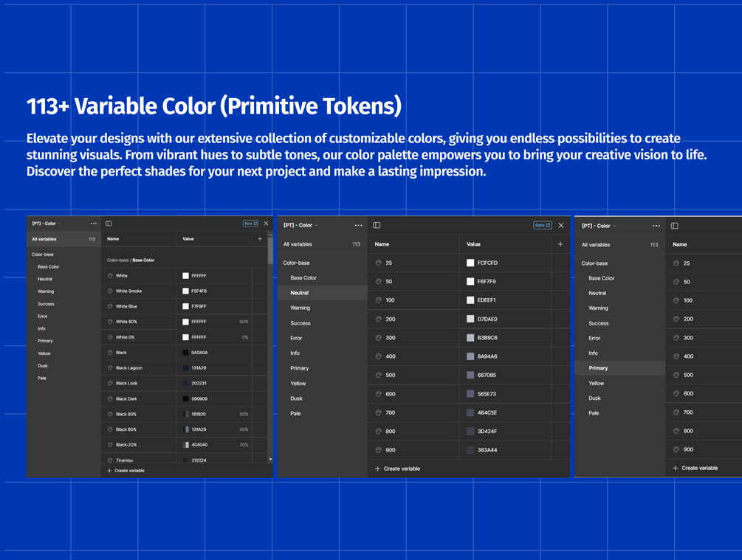Screen dimensions: 742x560
Task: Click color-type icon beside Tiramisu variable
Action: (x=110, y=460)
